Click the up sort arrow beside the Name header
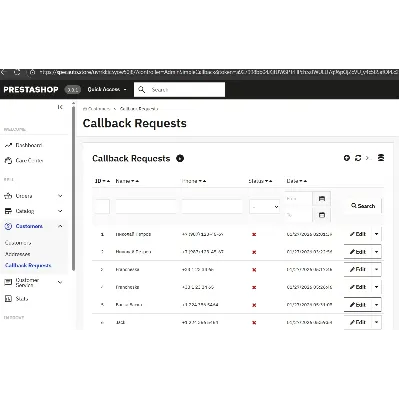Viewport: 400px width, 400px height. 137,181
